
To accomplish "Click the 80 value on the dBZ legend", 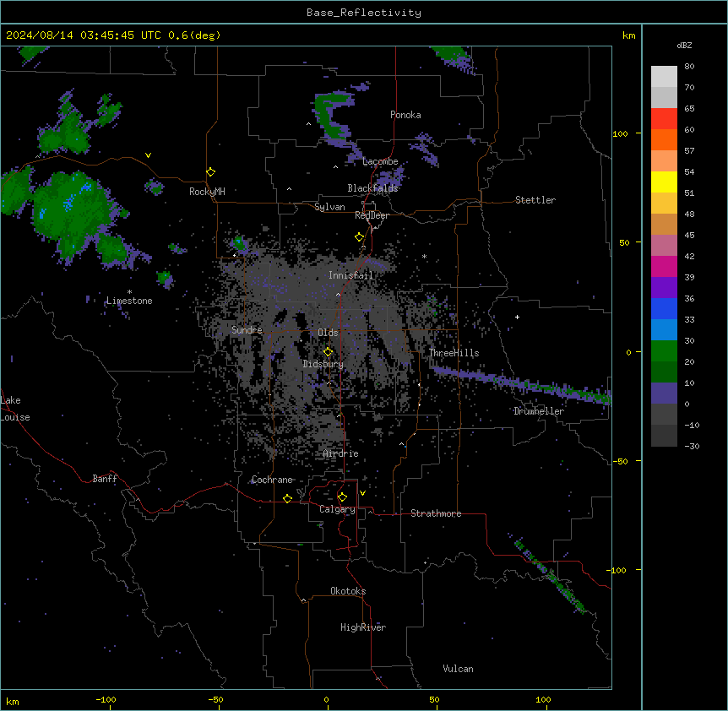I will tap(689, 67).
